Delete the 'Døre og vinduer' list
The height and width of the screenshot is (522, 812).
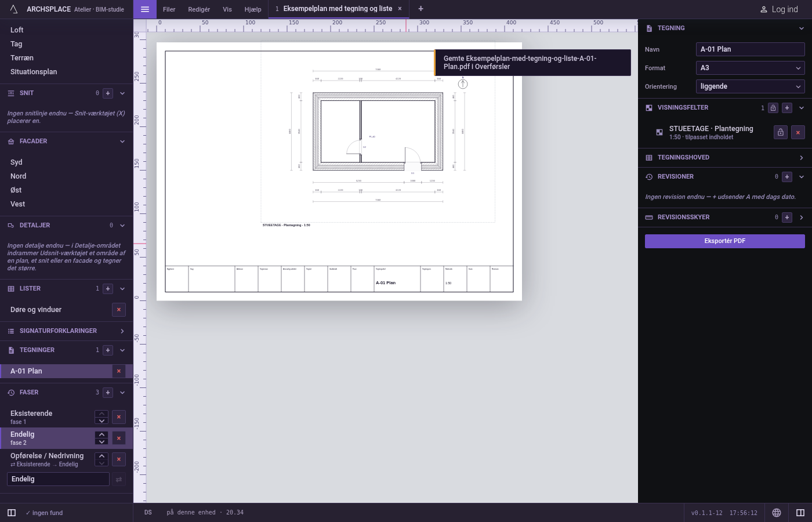[119, 310]
